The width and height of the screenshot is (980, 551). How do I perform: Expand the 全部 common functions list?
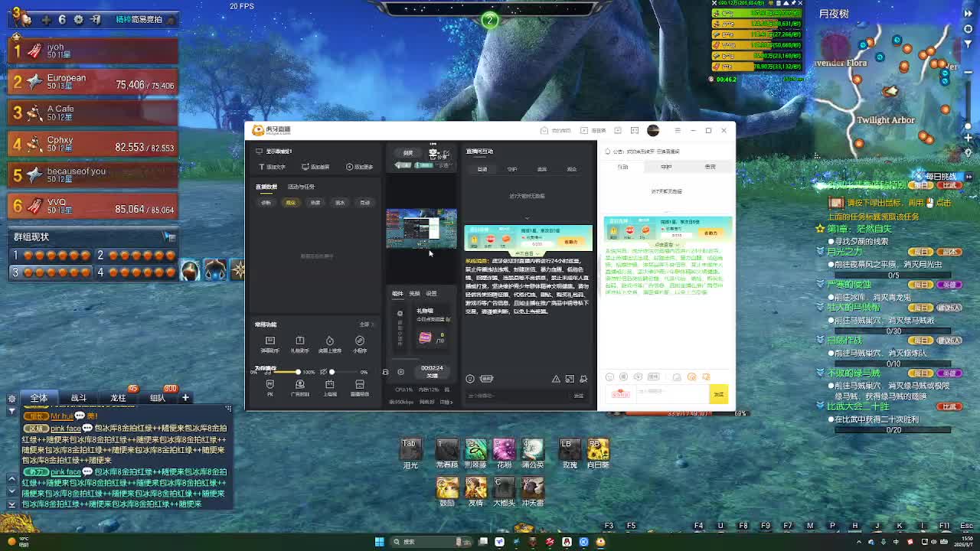coord(365,324)
